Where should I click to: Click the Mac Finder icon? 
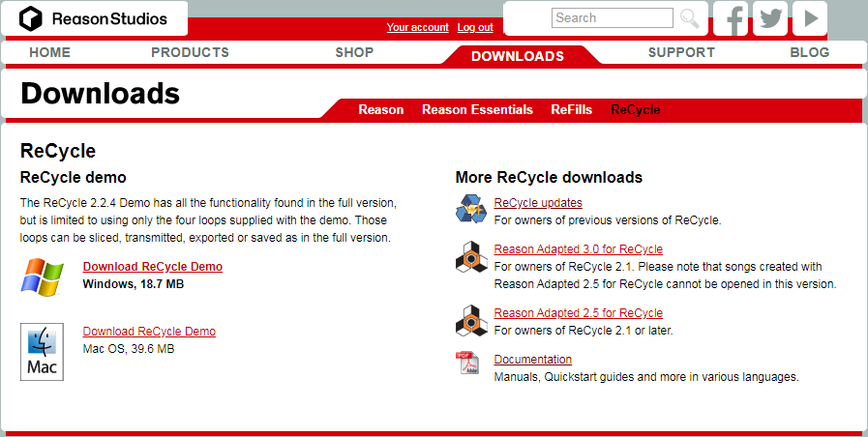[42, 352]
